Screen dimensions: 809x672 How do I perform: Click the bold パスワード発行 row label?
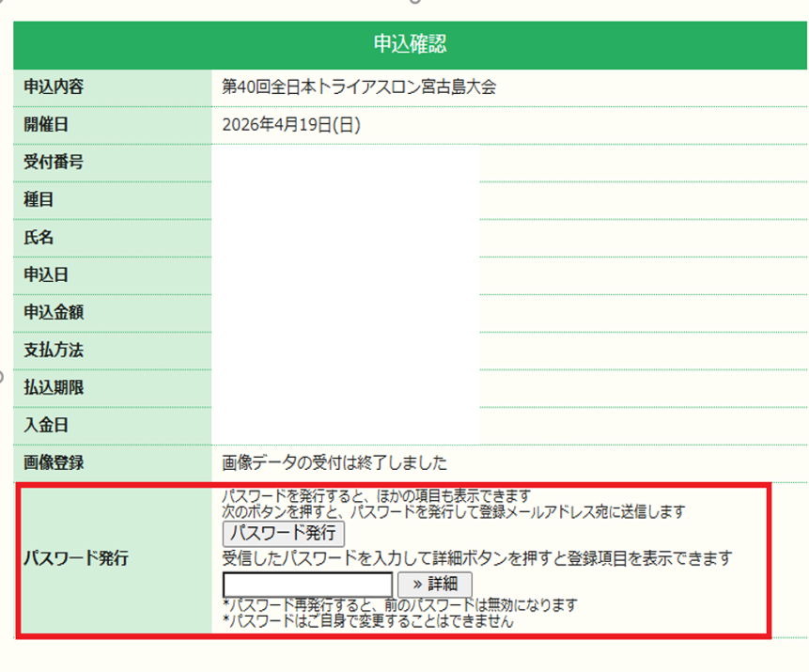pyautogui.click(x=75, y=558)
